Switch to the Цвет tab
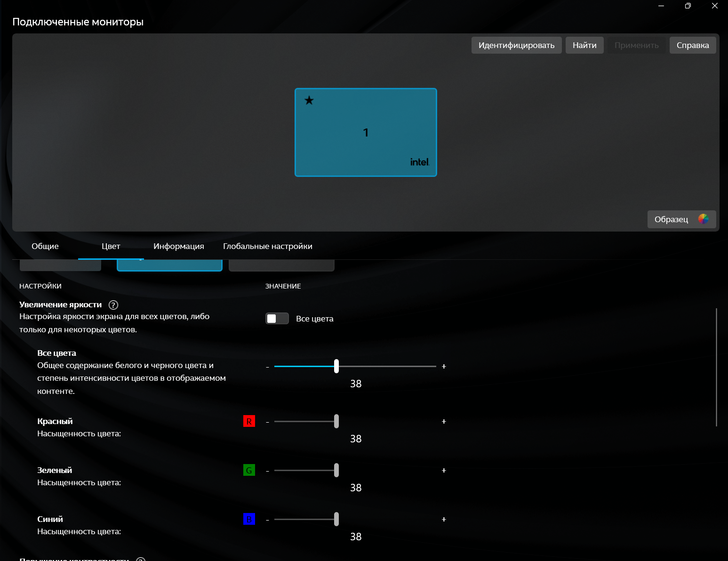This screenshot has width=728, height=561. coord(111,246)
